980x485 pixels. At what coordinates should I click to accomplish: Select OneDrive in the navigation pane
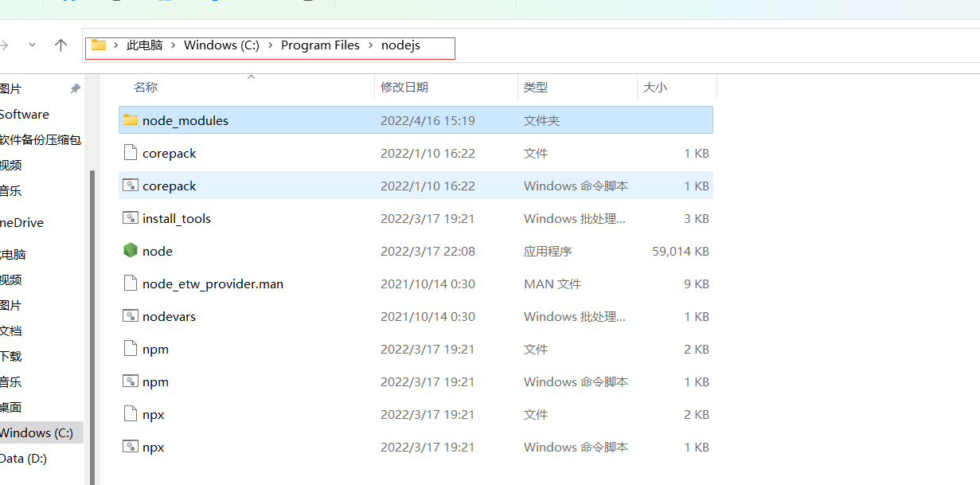(21, 222)
